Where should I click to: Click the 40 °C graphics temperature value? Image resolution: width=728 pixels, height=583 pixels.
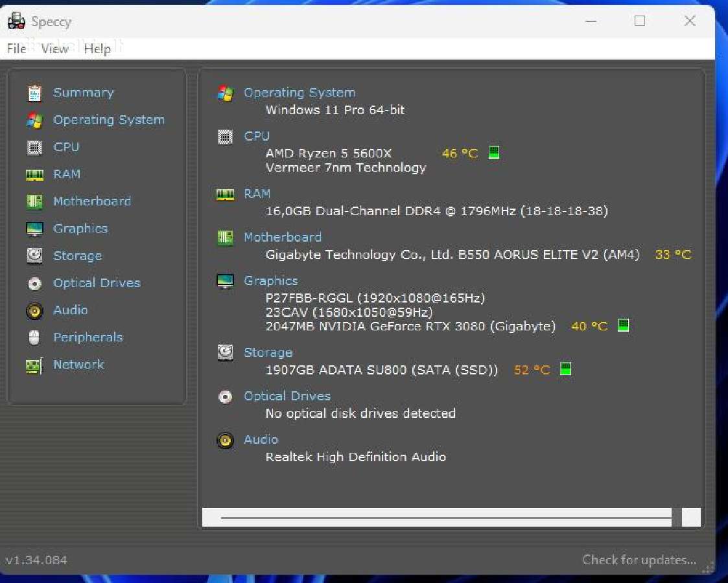coord(589,326)
